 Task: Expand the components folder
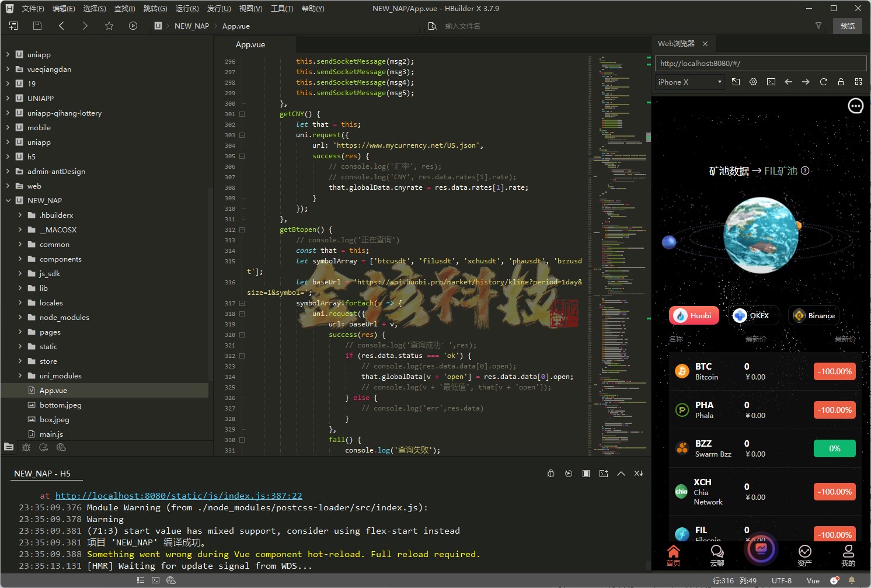[x=20, y=259]
